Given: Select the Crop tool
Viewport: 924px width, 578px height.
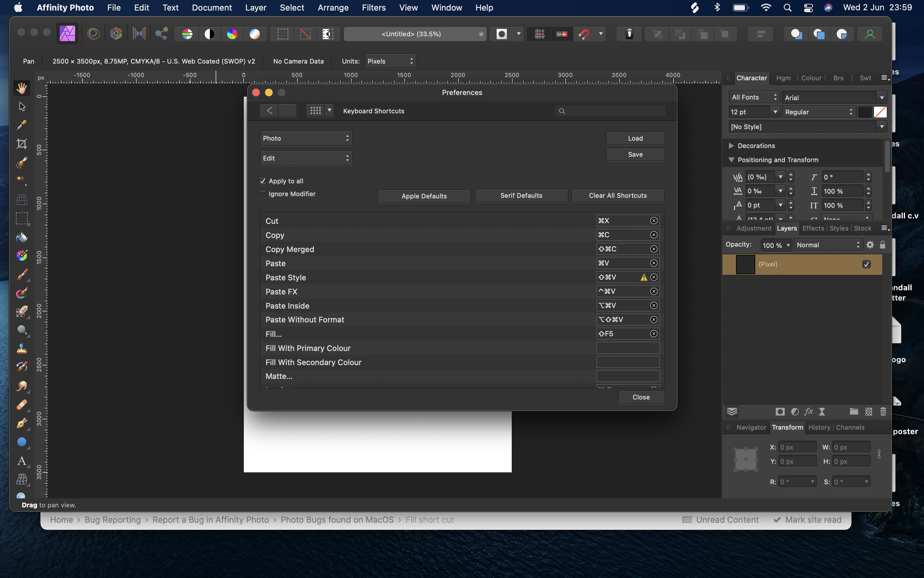Looking at the screenshot, I should click(x=22, y=144).
